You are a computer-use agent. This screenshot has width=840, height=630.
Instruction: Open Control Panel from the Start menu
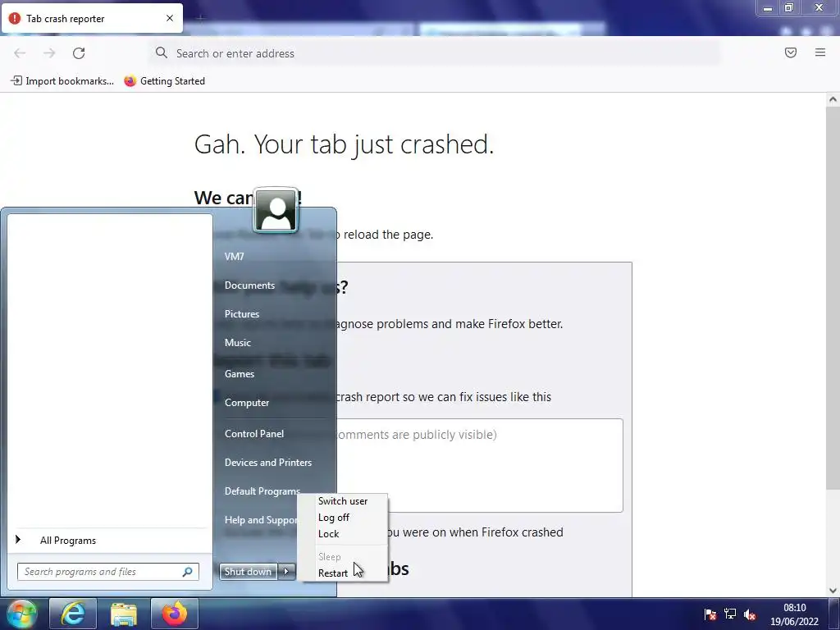click(x=254, y=433)
